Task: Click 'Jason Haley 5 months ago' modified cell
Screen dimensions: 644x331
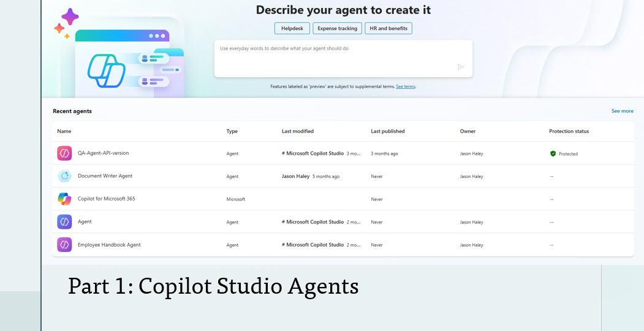Action: [x=311, y=176]
